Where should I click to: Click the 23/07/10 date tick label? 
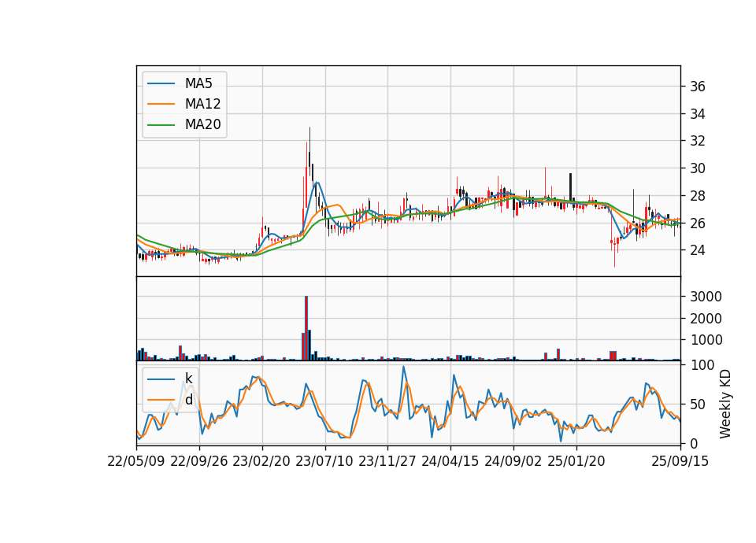pos(324,461)
